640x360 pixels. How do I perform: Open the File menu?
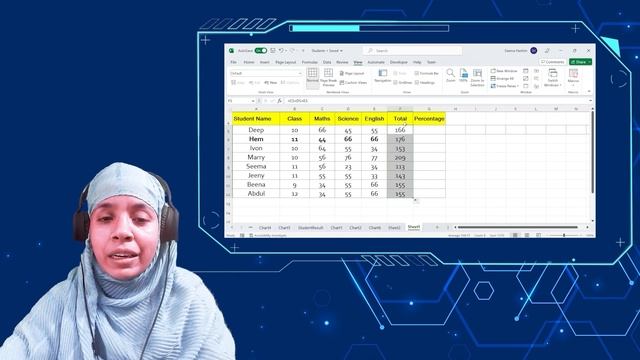(x=233, y=62)
